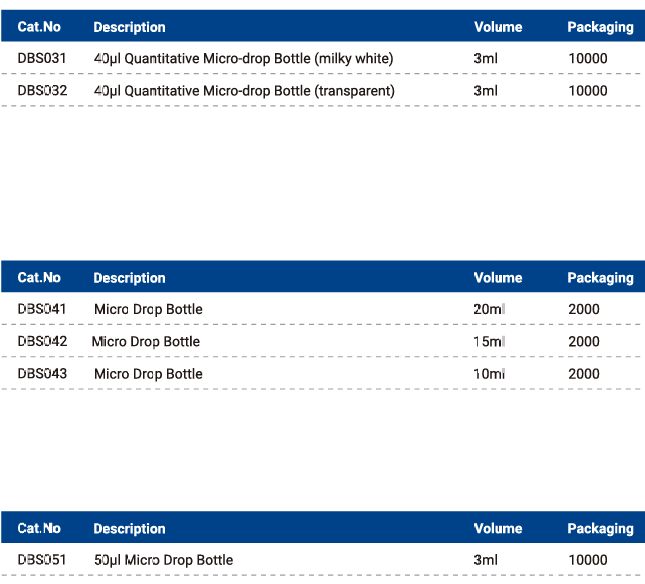
Task: Select the DBS041 catalog number
Action: pyautogui.click(x=42, y=309)
